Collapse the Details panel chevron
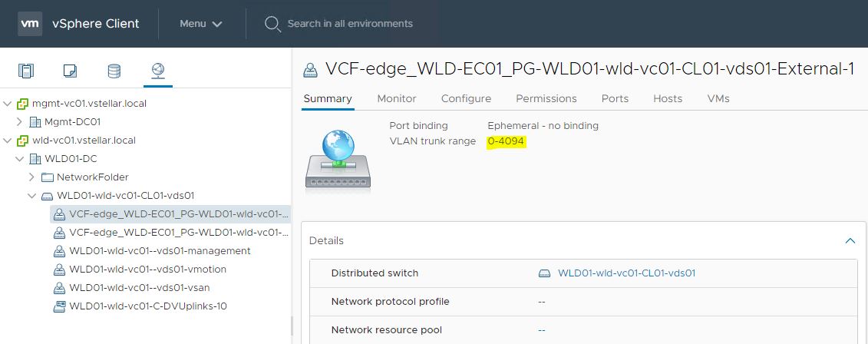The height and width of the screenshot is (344, 868). [x=850, y=240]
